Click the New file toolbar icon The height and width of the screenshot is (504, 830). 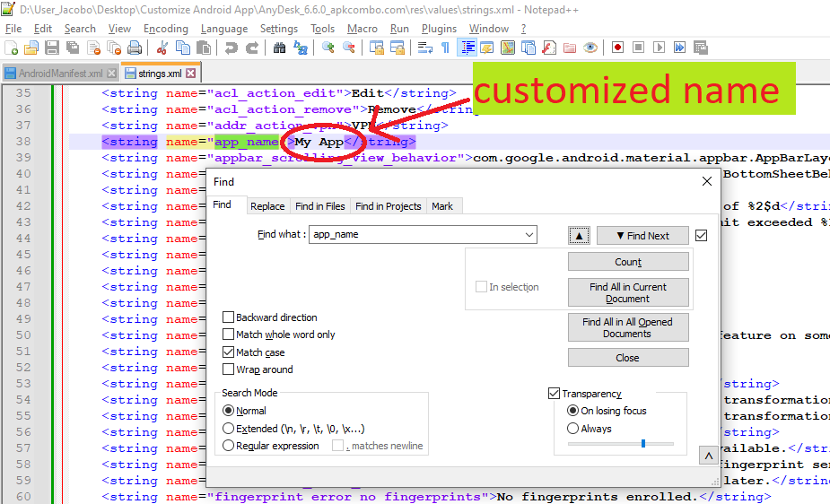(11, 48)
